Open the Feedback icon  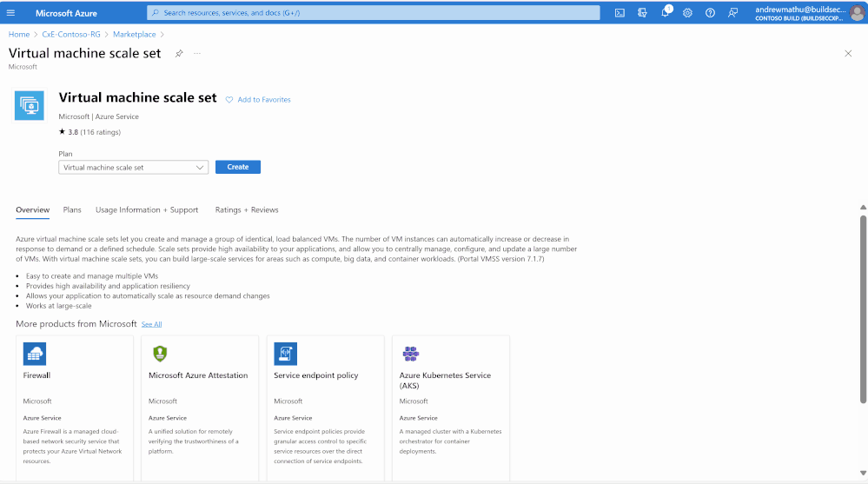pos(733,13)
